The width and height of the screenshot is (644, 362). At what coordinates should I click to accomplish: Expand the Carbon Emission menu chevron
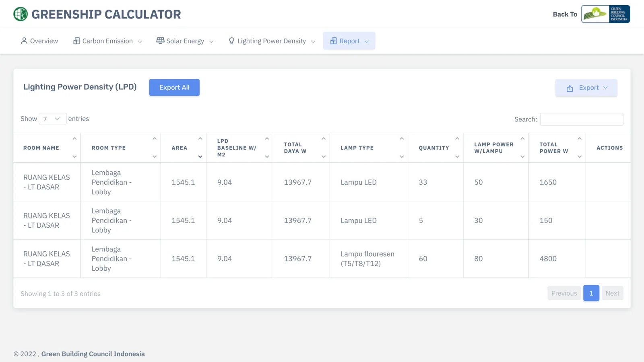click(x=140, y=41)
